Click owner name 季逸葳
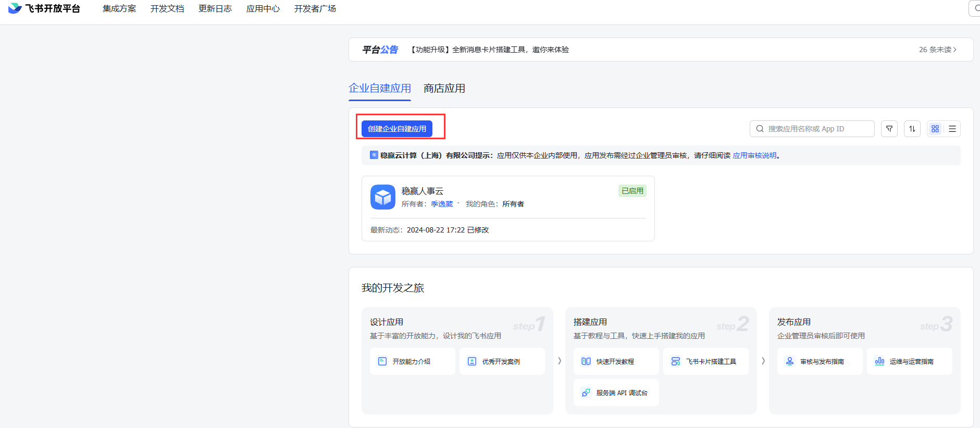 [x=442, y=204]
